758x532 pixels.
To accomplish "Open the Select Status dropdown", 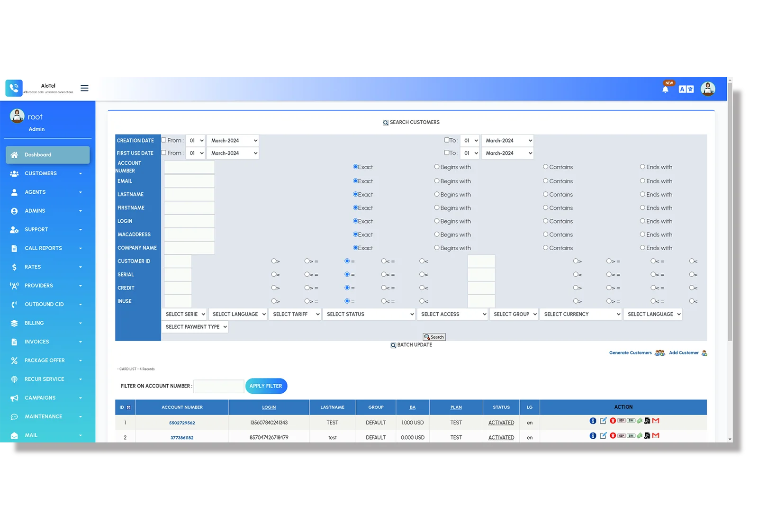I will [x=369, y=314].
